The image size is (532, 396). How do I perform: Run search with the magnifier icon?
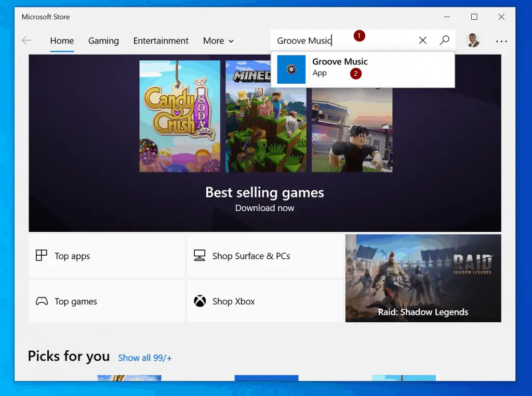coord(444,41)
